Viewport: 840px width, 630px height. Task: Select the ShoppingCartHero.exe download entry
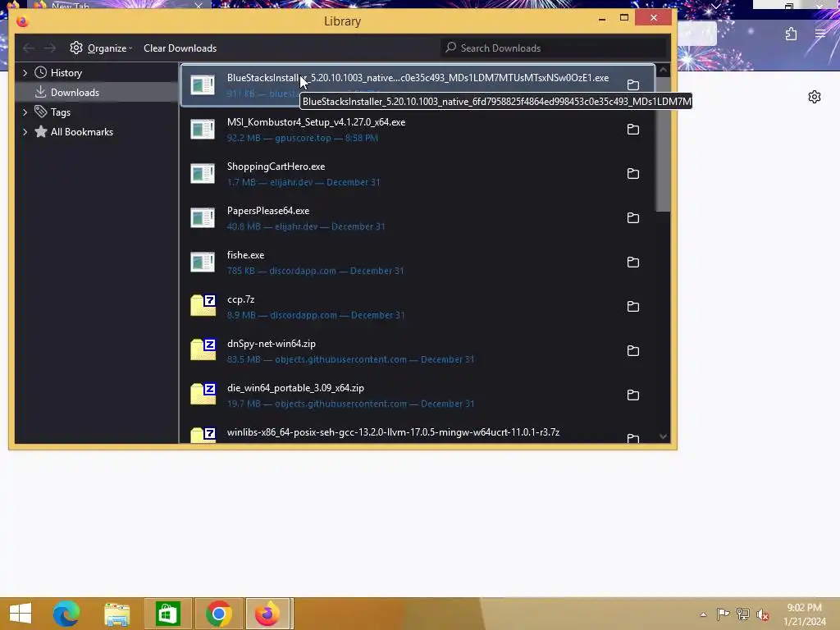click(x=418, y=174)
